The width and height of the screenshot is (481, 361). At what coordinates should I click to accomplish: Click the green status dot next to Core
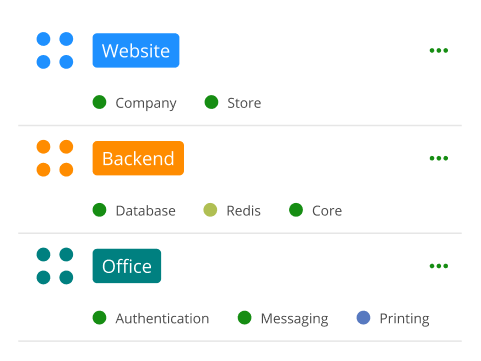coord(296,210)
